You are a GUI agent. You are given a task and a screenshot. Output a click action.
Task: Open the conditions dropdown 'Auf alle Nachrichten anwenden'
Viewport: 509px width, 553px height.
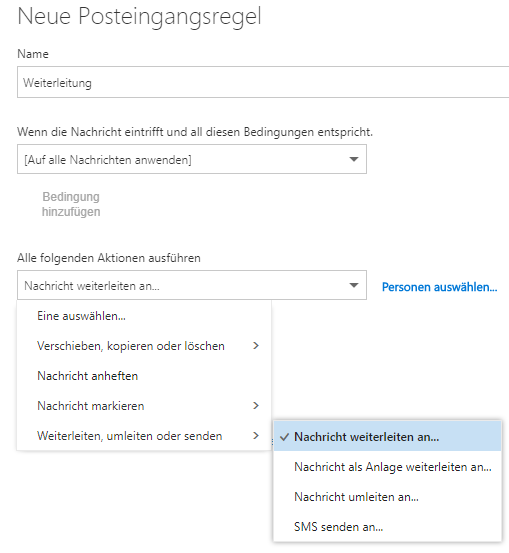[x=192, y=159]
